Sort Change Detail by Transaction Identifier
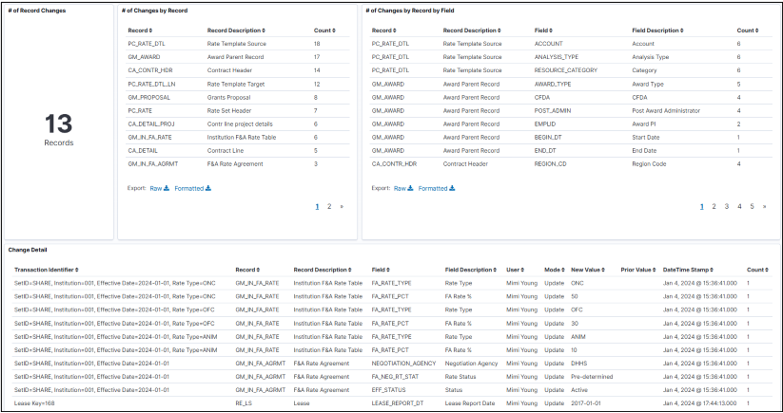 pos(46,270)
